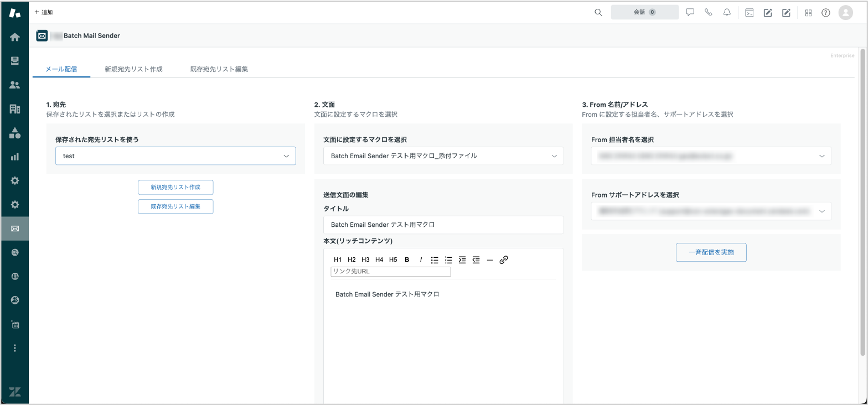Toggle bold formatting in editor toolbar
This screenshot has height=405, width=868.
click(407, 259)
